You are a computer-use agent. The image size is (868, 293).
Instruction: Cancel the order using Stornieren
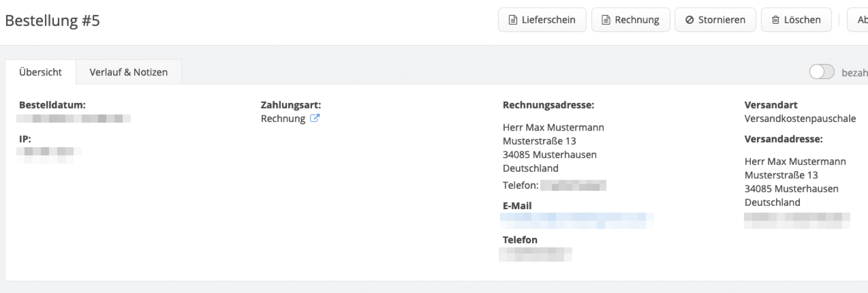[x=714, y=19]
